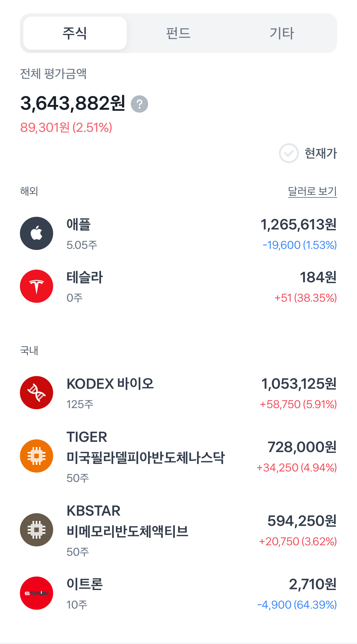Open TIGER 미국필라델피아반도체나스닥 holding name
This screenshot has width=357, height=644.
(146, 447)
